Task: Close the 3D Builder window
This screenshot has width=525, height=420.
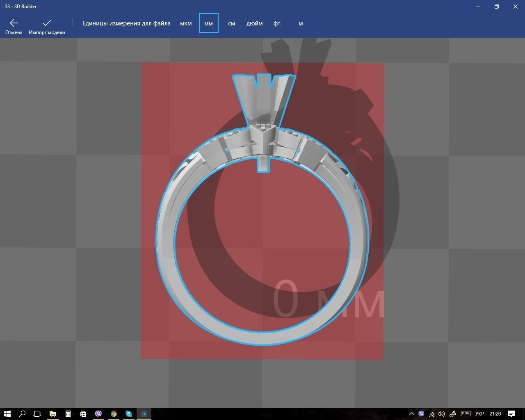Action: point(516,7)
